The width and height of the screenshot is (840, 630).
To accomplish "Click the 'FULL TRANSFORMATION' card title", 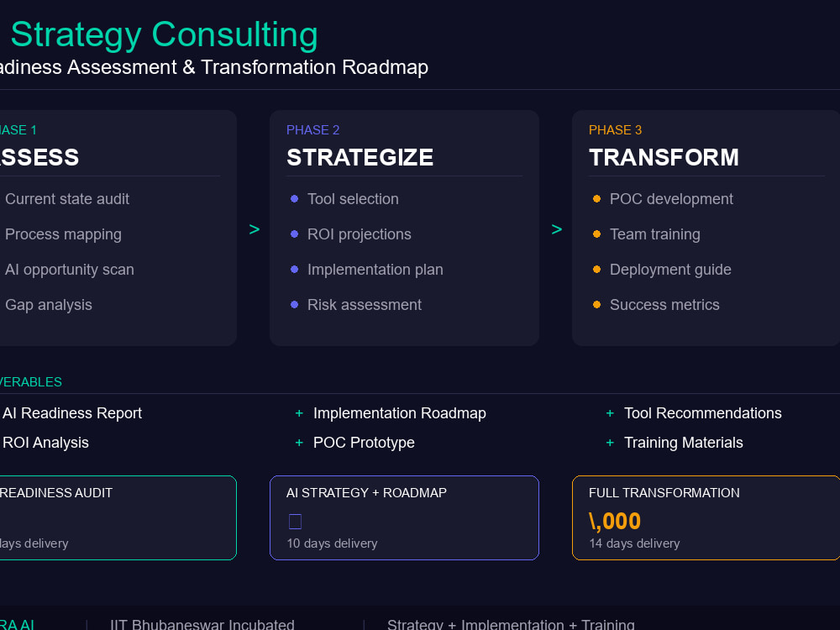I will pos(664,493).
